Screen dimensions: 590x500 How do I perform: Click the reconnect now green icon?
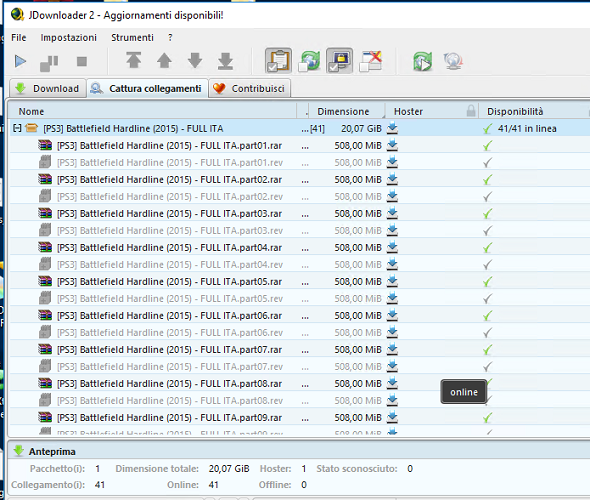(x=422, y=61)
